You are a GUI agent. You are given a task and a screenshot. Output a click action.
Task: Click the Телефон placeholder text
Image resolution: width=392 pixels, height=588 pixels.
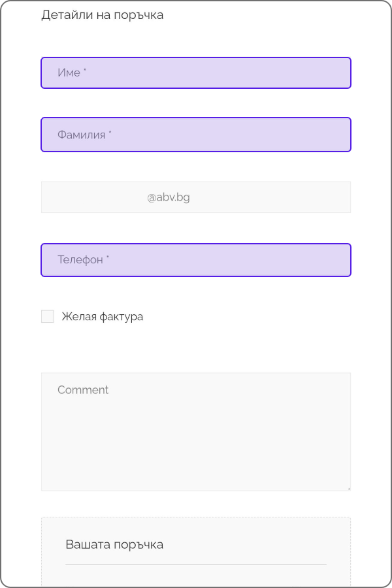tap(80, 260)
